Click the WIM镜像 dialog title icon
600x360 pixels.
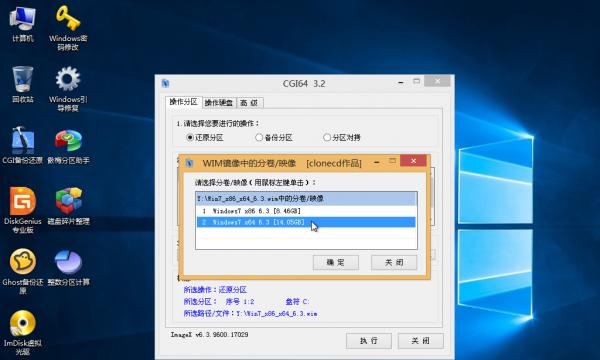click(189, 163)
